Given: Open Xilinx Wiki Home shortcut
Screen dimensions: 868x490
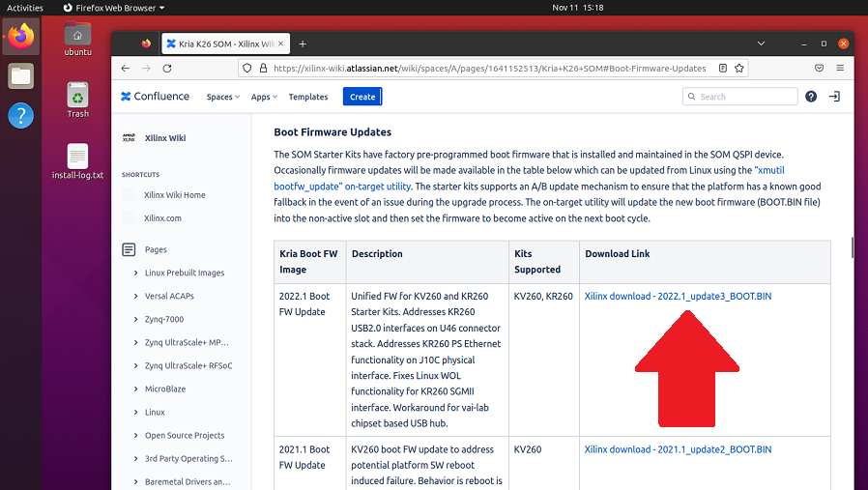Looking at the screenshot, I should pyautogui.click(x=174, y=195).
